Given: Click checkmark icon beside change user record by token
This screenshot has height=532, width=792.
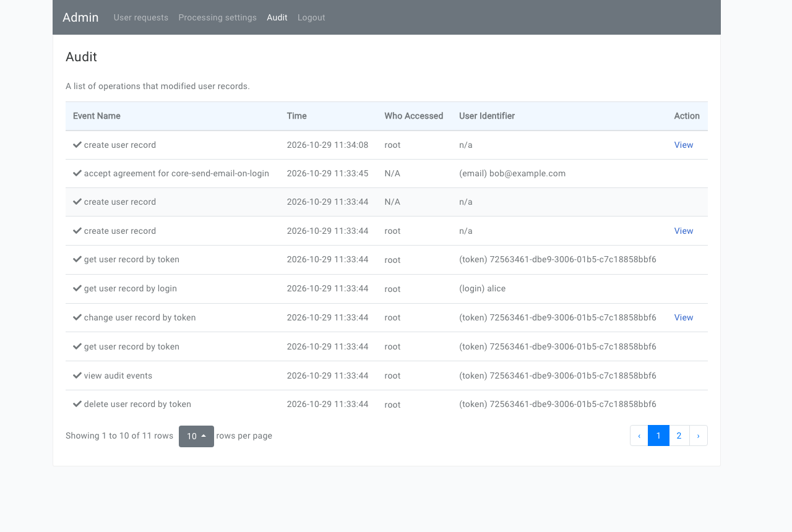Looking at the screenshot, I should [77, 317].
